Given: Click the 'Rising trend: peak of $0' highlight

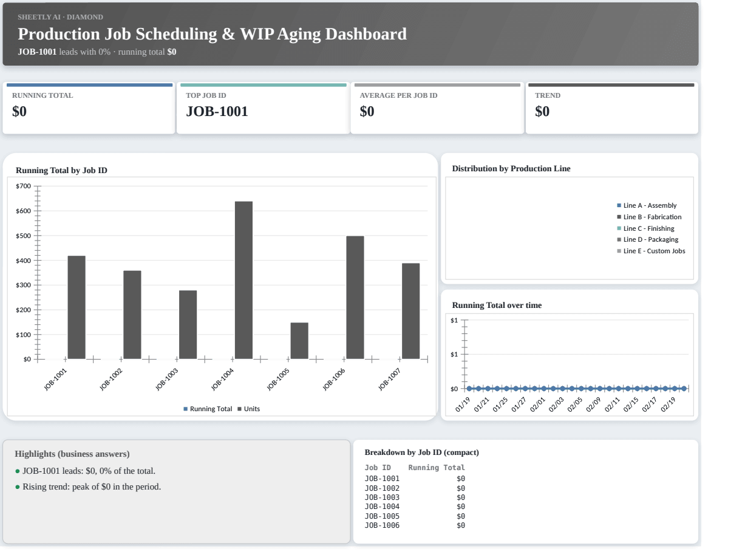Looking at the screenshot, I should pos(88,487).
